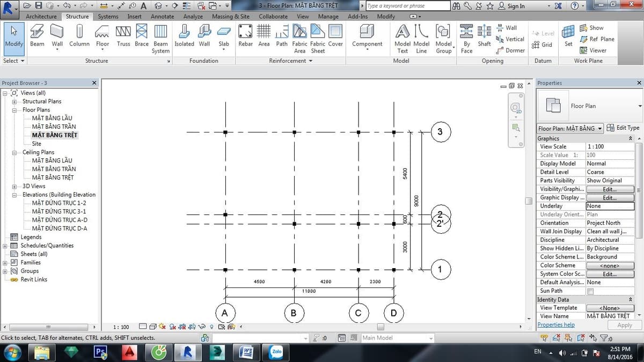644x362 pixels.
Task: Select MẶT ĐỨNG TRỤC A-D elevation
Action: click(60, 220)
